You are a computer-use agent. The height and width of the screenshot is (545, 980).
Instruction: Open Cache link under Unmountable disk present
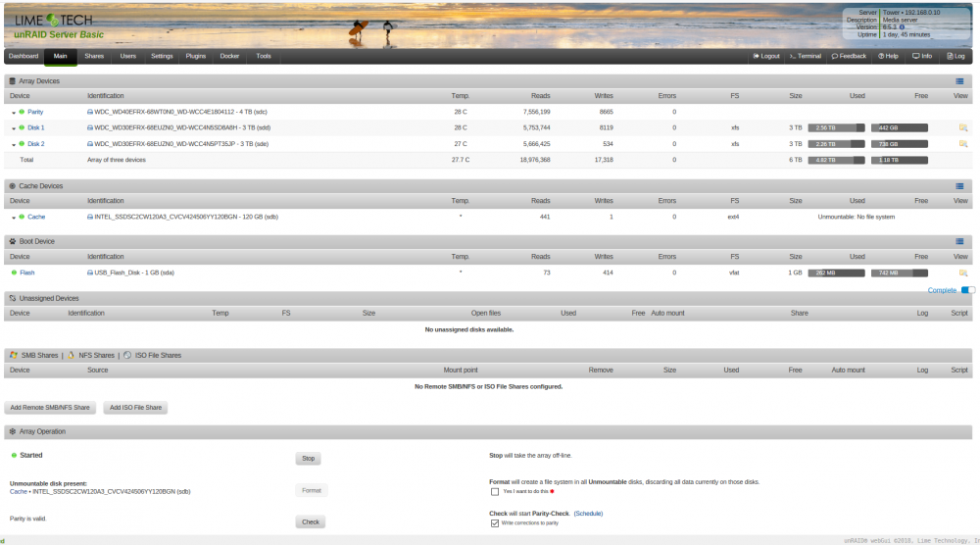coord(18,492)
